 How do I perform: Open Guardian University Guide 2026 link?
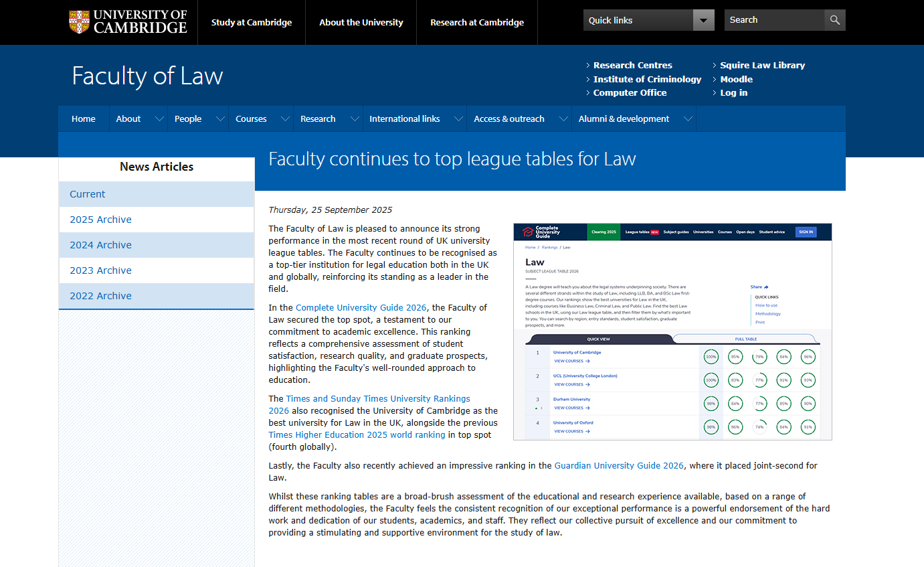click(x=619, y=466)
